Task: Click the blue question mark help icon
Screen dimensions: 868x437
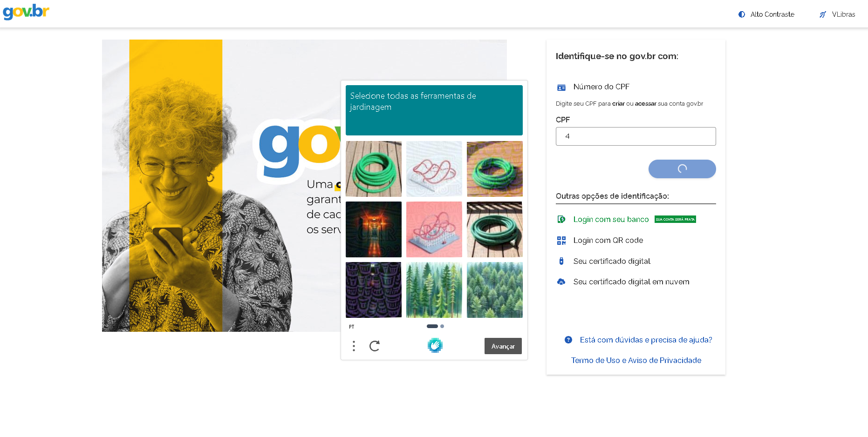Action: tap(568, 340)
